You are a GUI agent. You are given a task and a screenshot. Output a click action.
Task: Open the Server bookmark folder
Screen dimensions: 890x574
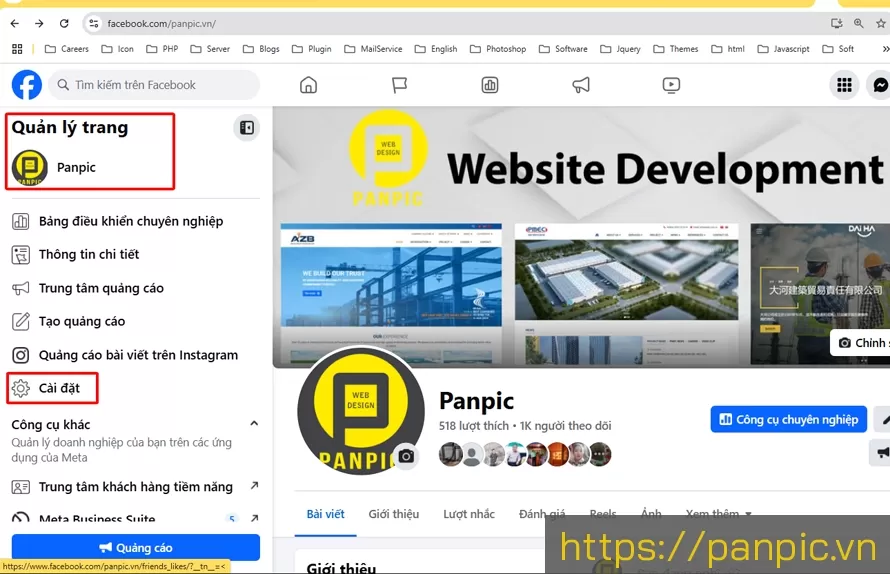click(210, 49)
